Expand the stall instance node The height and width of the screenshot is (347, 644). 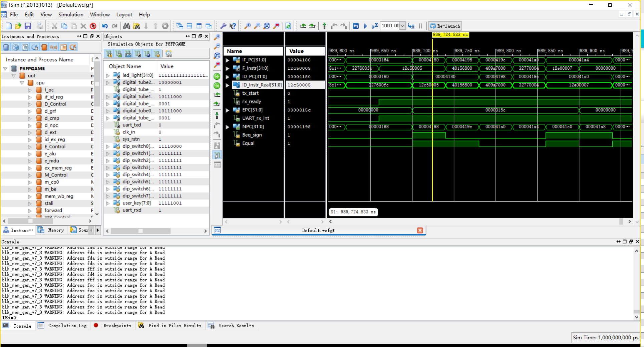30,204
